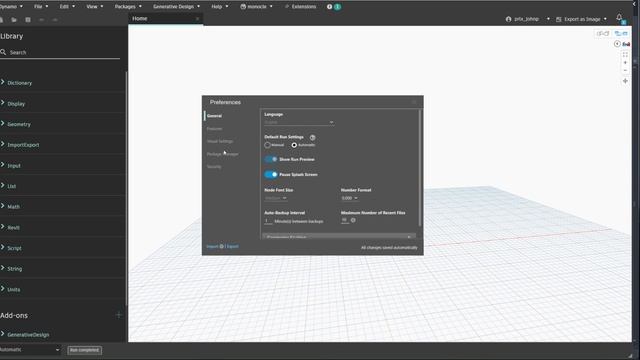The width and height of the screenshot is (640, 360).
Task: Open the monocle menu
Action: (256, 7)
